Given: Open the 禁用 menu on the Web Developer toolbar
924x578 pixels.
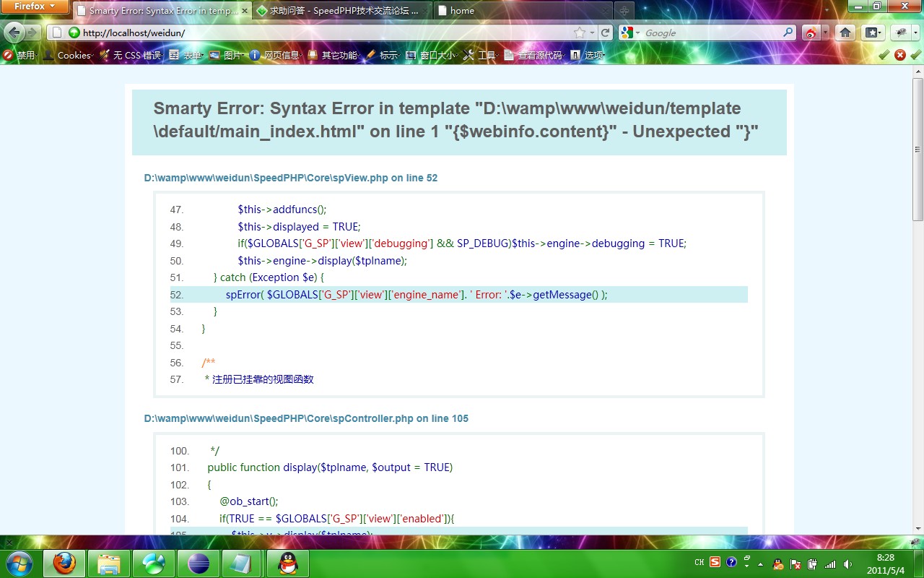Looking at the screenshot, I should pyautogui.click(x=19, y=55).
